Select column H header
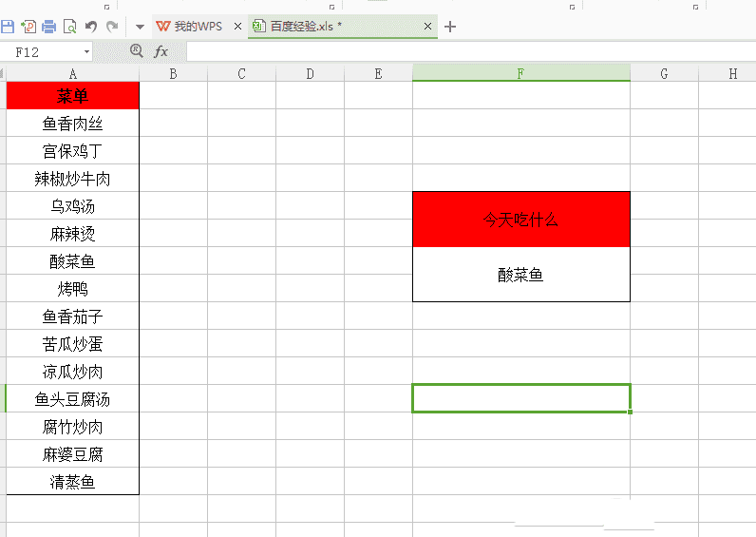Viewport: 756px width, 537px height. [728, 74]
